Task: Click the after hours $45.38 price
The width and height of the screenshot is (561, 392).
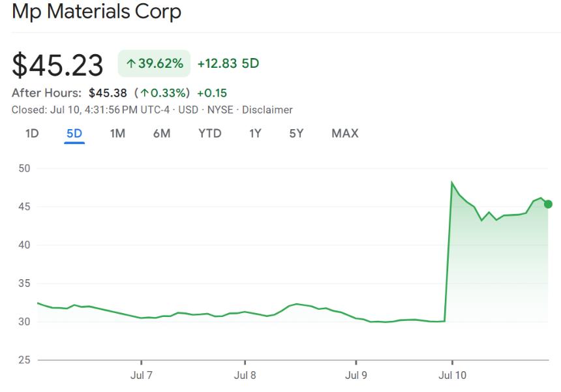Action: click(x=108, y=93)
